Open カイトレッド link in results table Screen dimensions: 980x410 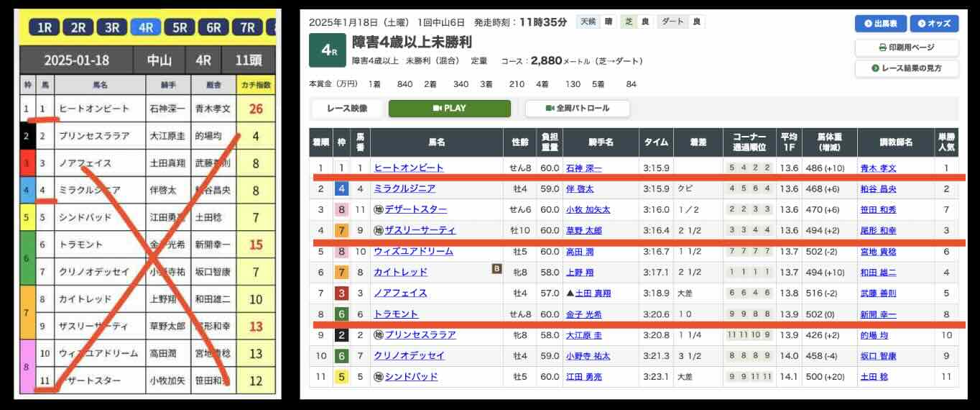point(400,272)
